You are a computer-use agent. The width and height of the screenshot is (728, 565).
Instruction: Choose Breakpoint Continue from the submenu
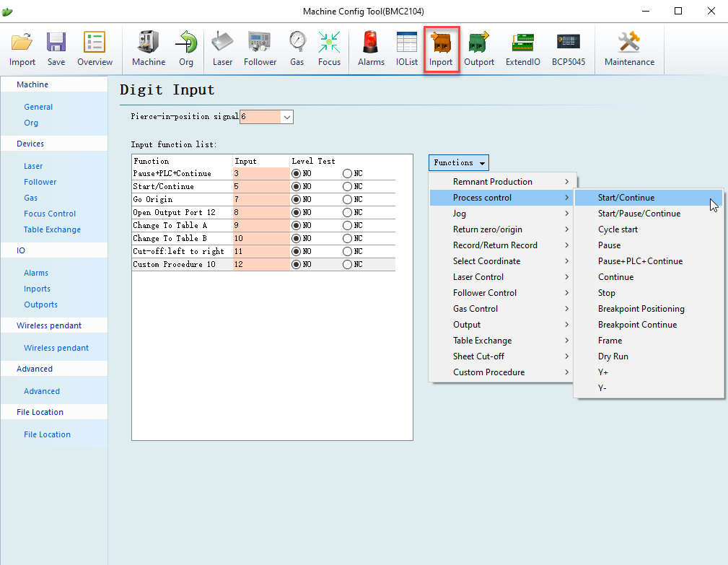pyautogui.click(x=649, y=325)
